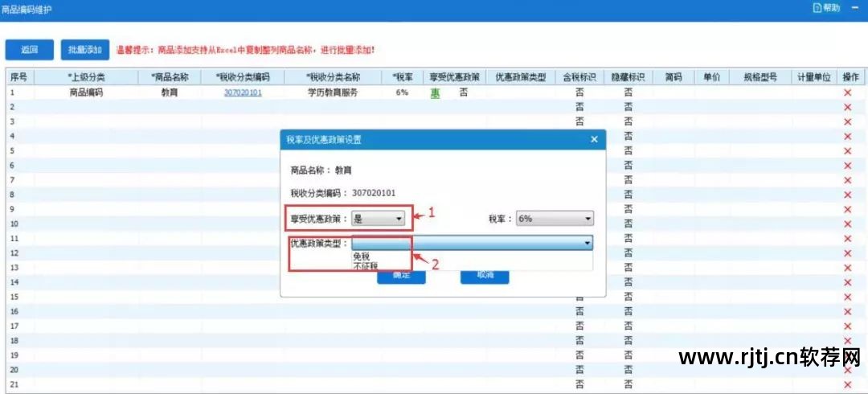
Task: Delete row 3 with its red X
Action: point(847,121)
